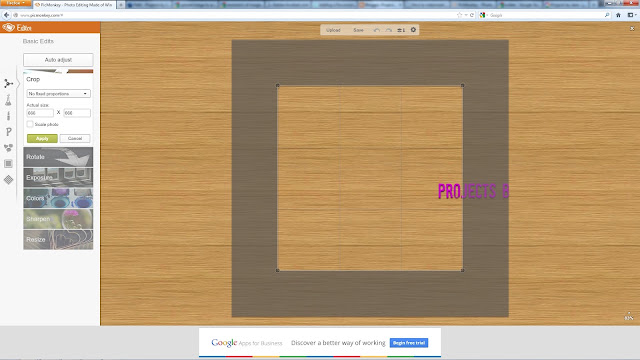Viewport: 640px width, 360px height.
Task: Click the green Apply button
Action: pyautogui.click(x=42, y=139)
